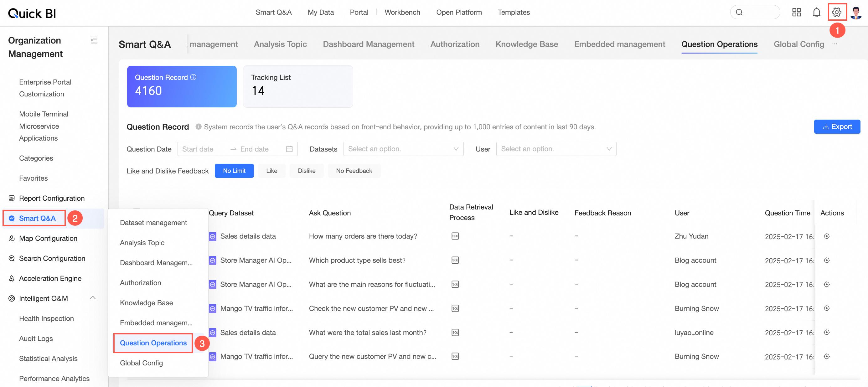Click the SQL icon for the orders question row
The width and height of the screenshot is (868, 387).
coord(455,236)
